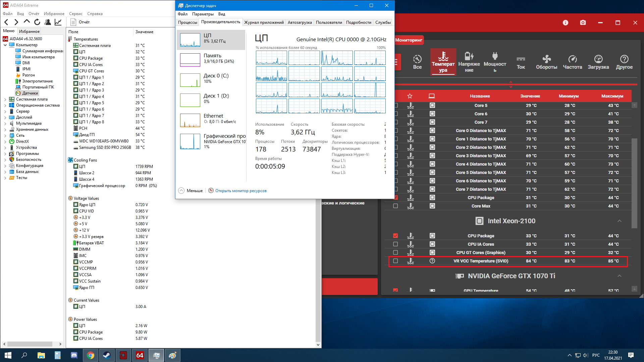Toggle the VR VCC Temperature (SVID) checkbox
The width and height of the screenshot is (644, 362).
(395, 261)
